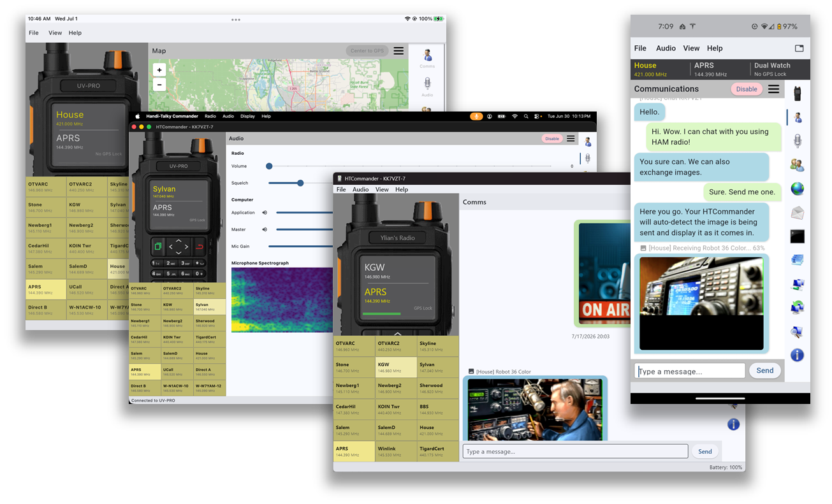Viewport: 832px width, 504px height.
Task: Click the comms person icon in Mac window sidebar
Action: (587, 141)
